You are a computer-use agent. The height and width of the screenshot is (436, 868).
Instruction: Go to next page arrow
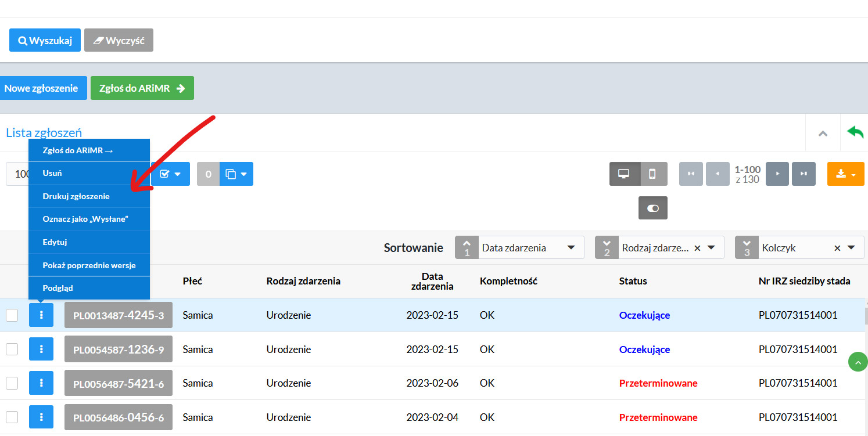pyautogui.click(x=777, y=174)
